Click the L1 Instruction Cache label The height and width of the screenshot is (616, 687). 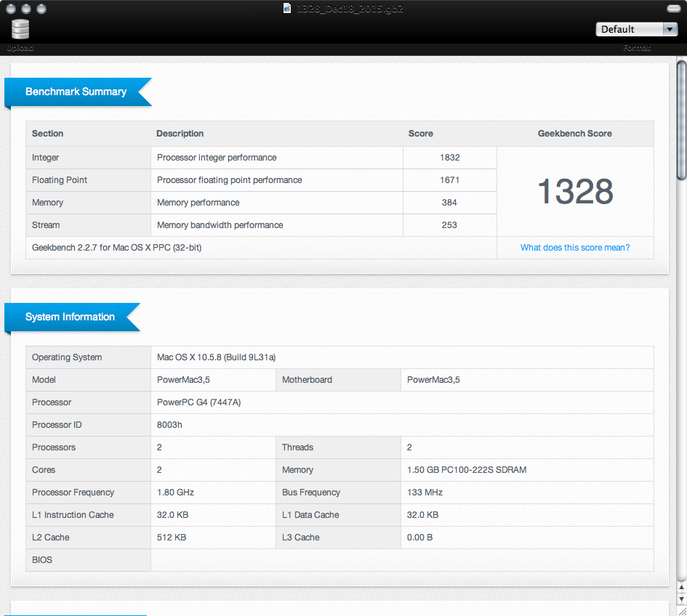[73, 515]
